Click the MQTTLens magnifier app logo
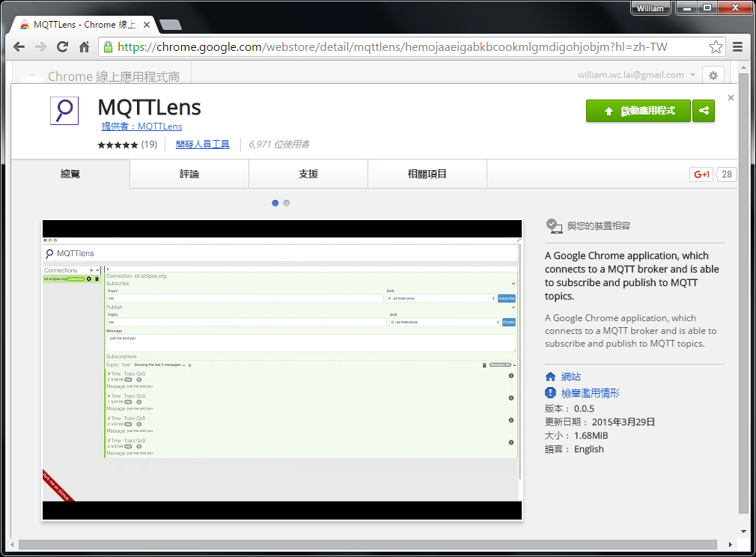 pyautogui.click(x=64, y=111)
